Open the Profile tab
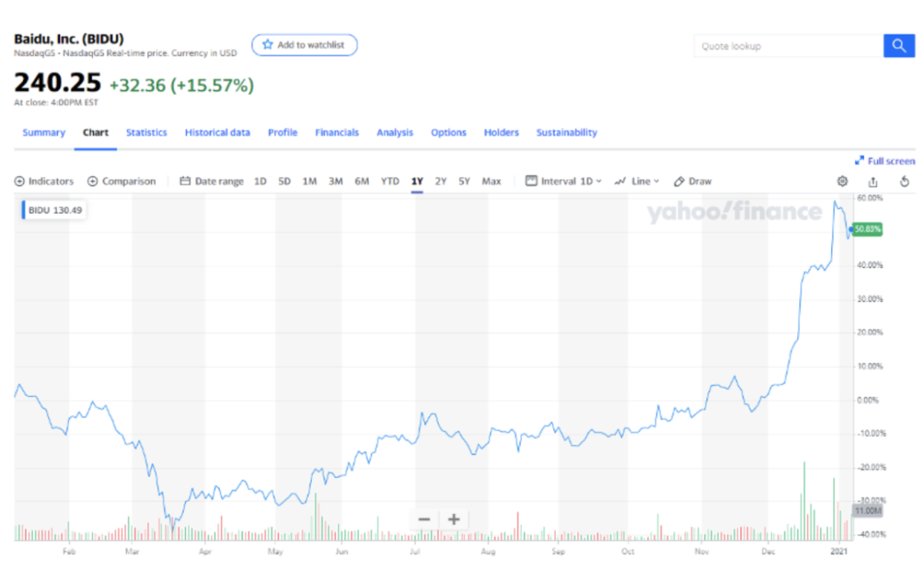 pos(283,132)
